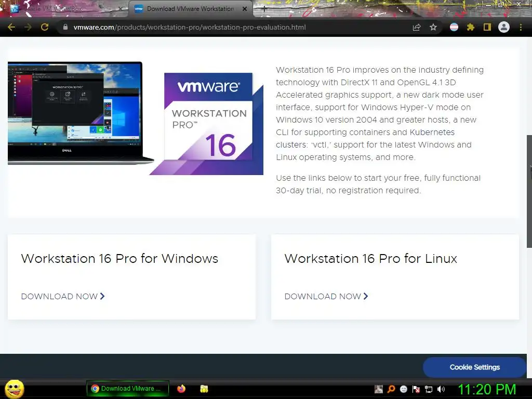Click the cat picture tray icon

pyautogui.click(x=379, y=389)
